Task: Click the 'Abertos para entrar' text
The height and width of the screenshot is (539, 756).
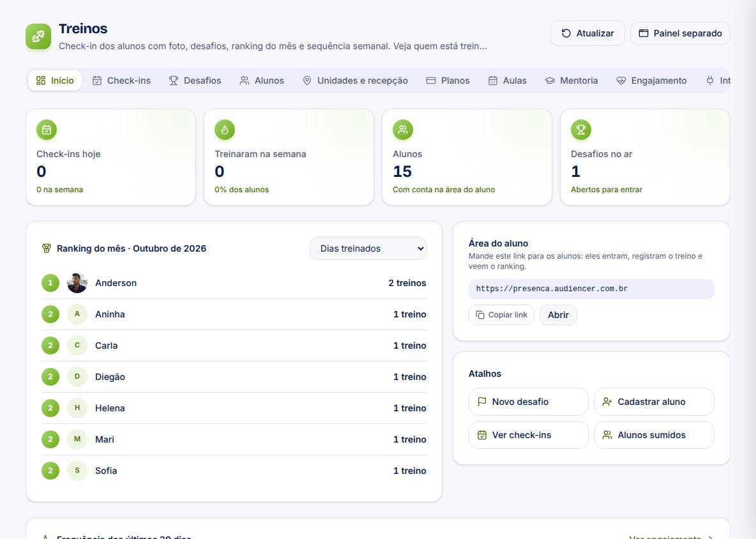Action: 607,190
